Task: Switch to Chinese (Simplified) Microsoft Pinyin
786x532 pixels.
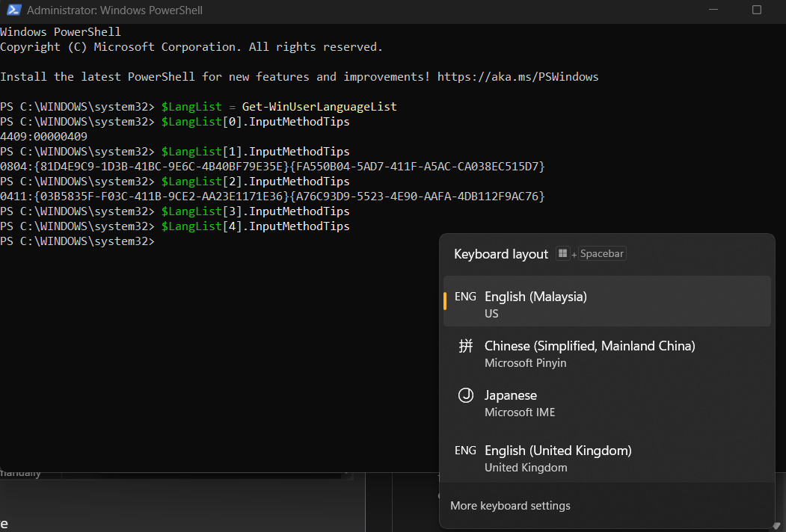Action: (607, 353)
